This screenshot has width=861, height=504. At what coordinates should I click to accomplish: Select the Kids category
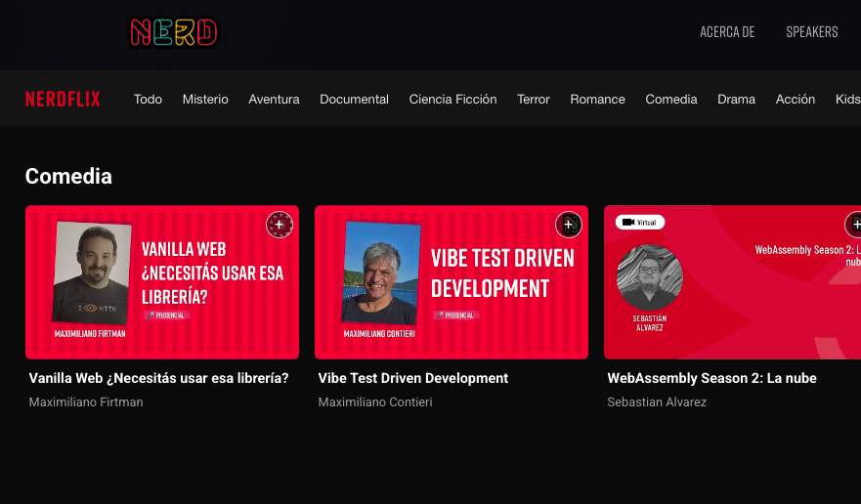848,99
